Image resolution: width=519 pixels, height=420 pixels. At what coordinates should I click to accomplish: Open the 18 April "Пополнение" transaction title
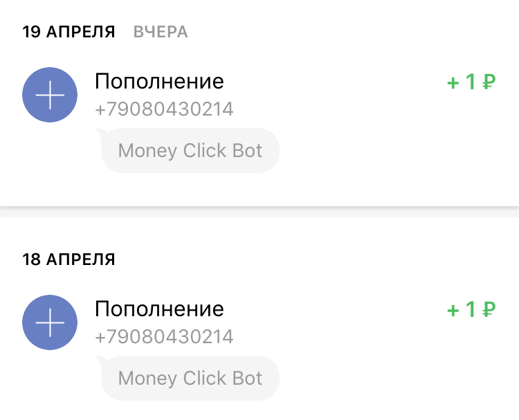click(159, 309)
